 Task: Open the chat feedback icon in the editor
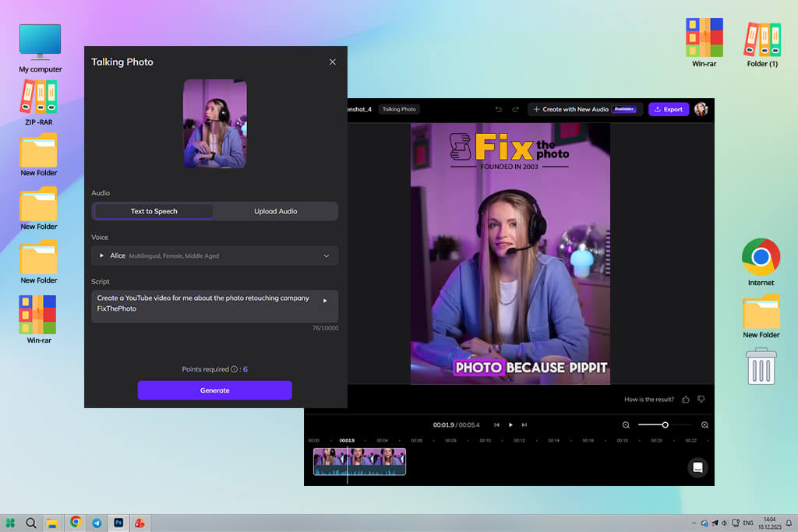click(x=697, y=467)
